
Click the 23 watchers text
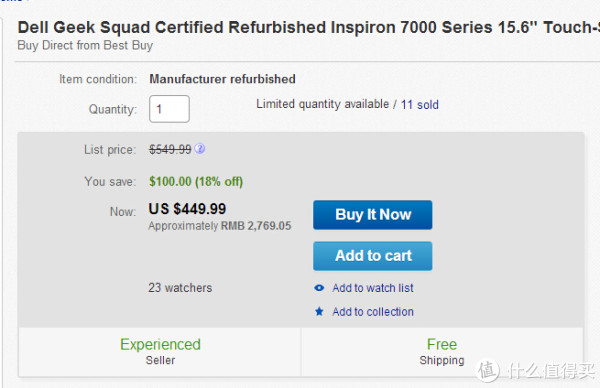pyautogui.click(x=180, y=288)
